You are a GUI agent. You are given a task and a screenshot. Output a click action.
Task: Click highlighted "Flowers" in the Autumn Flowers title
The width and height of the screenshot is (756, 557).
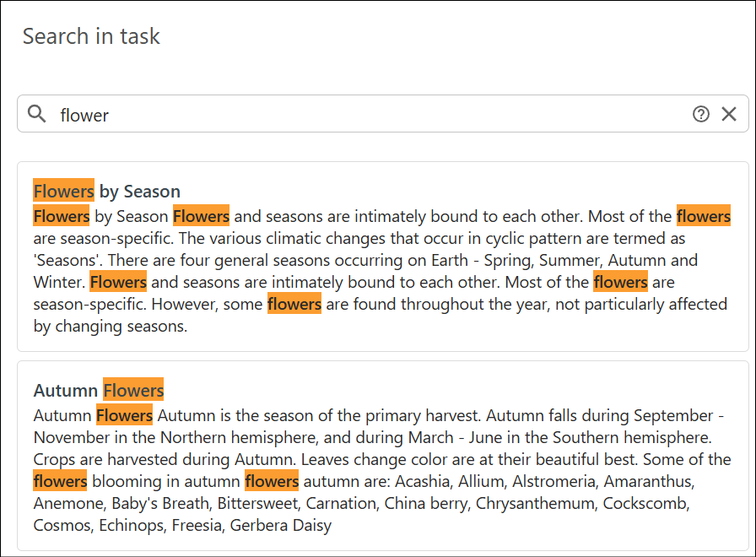click(133, 390)
